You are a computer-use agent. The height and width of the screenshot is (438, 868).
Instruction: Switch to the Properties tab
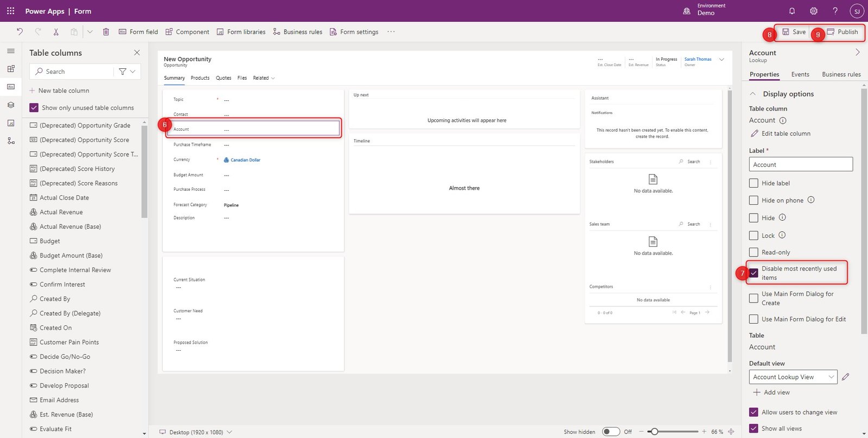pyautogui.click(x=764, y=74)
